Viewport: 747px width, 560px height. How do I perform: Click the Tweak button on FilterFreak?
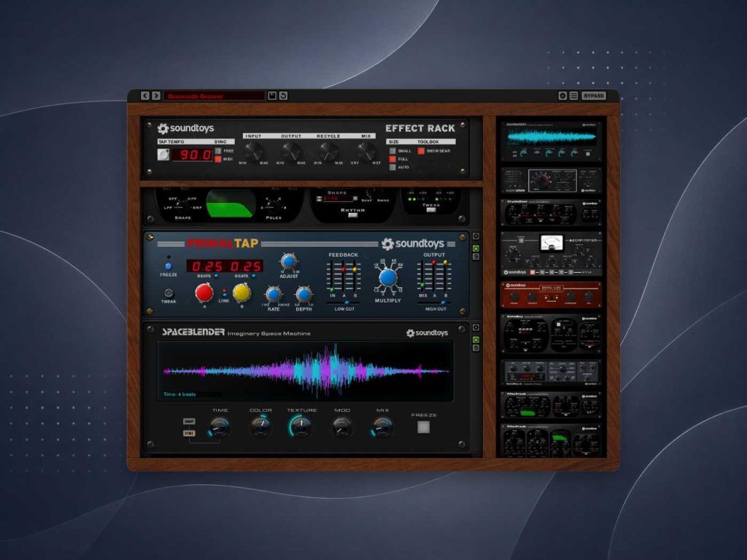(x=430, y=210)
